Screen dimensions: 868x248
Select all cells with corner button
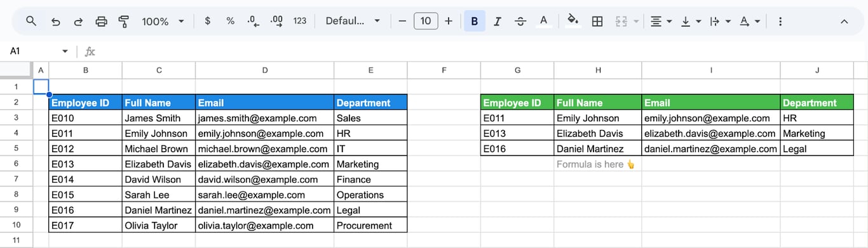pos(16,70)
